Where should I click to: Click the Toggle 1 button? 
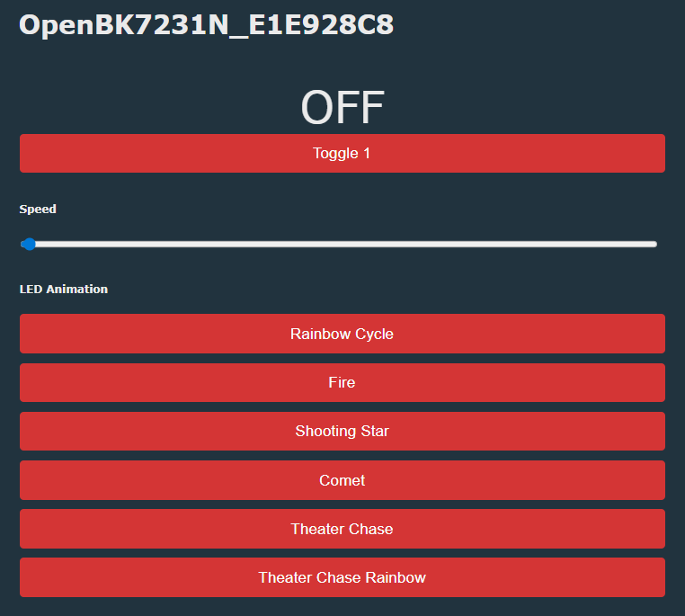(x=342, y=154)
